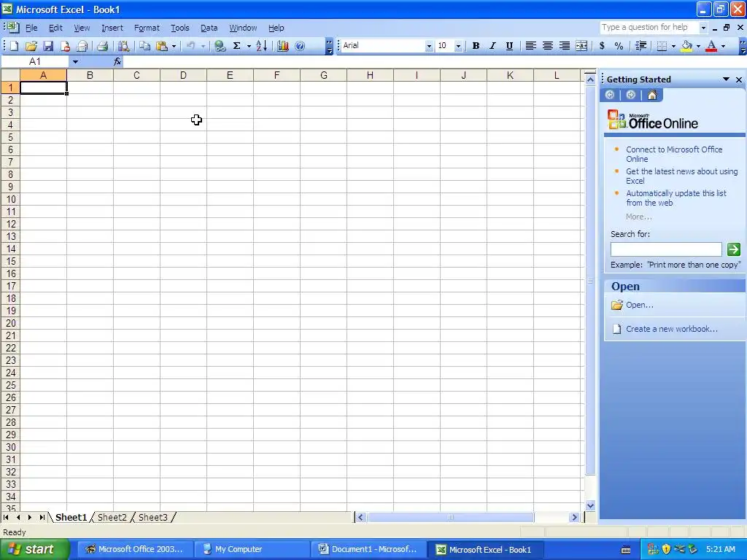Launch the Chart Wizard icon

click(283, 46)
